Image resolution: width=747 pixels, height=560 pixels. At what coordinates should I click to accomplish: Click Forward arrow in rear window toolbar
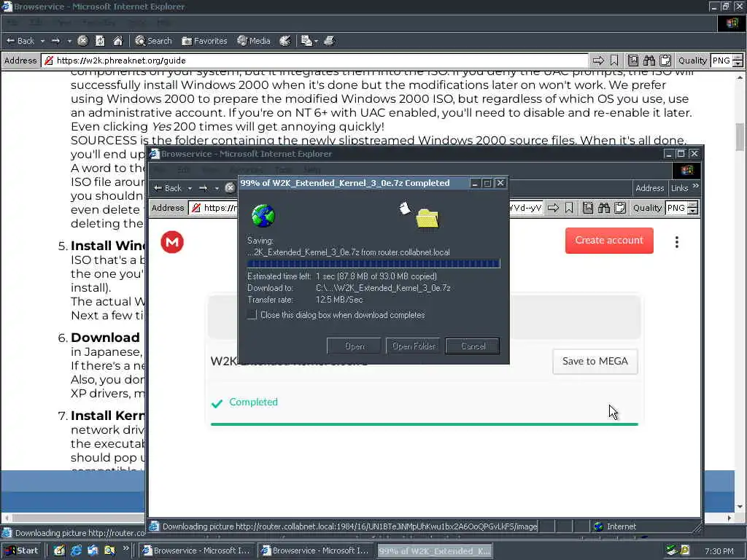tap(55, 41)
